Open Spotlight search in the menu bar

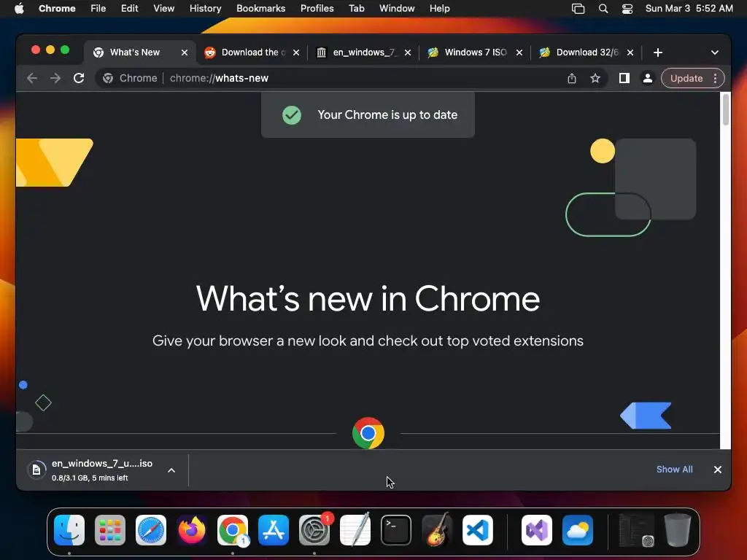(603, 9)
